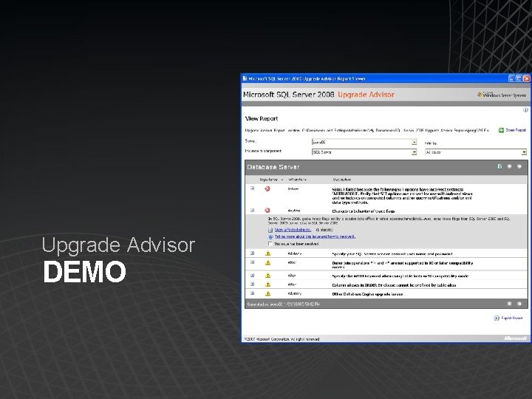The height and width of the screenshot is (399, 532).
Task: Click the document icon beside Show affected objects
Action: [270, 230]
